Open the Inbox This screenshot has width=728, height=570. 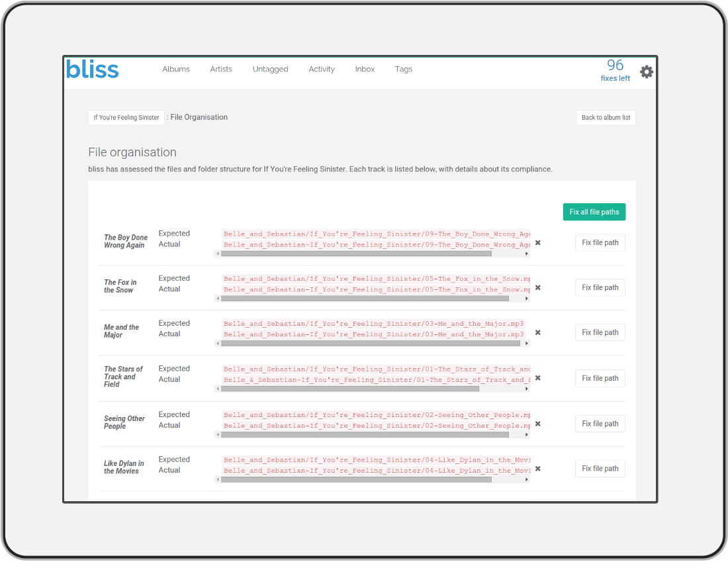coord(365,70)
